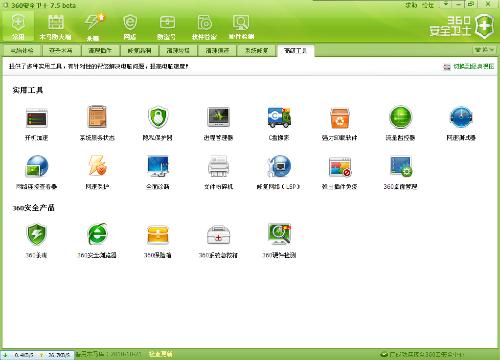The height and width of the screenshot is (360, 500).
Task: Open the 修复网络 (LSP) repair tool
Action: point(279,172)
